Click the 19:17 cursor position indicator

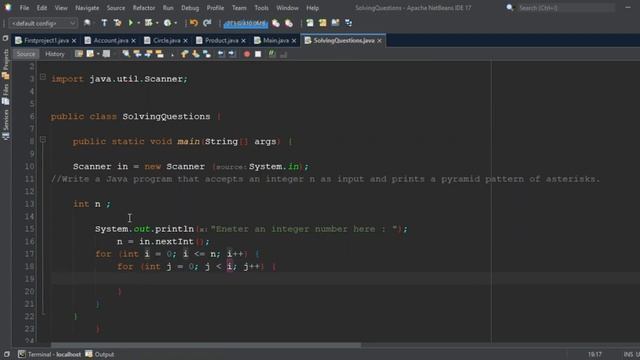[x=595, y=354]
